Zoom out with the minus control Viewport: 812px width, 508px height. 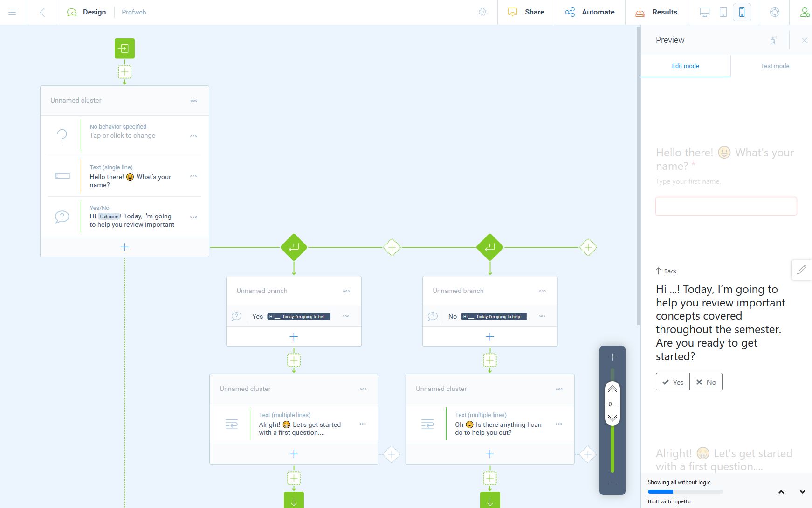click(x=612, y=484)
